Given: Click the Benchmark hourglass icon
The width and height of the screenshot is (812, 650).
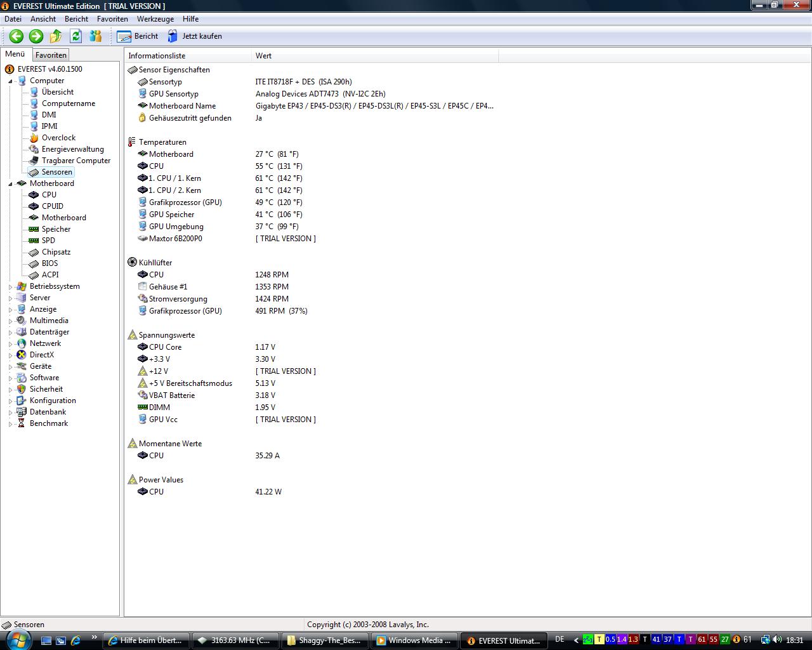Looking at the screenshot, I should tap(22, 423).
